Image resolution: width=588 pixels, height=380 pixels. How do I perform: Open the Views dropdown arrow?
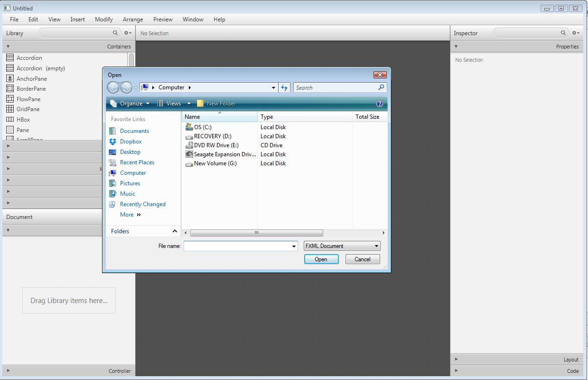pyautogui.click(x=188, y=104)
